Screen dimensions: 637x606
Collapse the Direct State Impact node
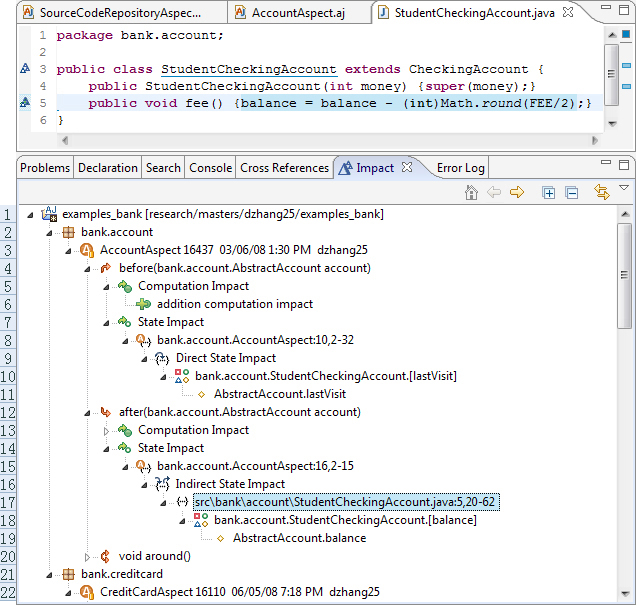pos(144,359)
